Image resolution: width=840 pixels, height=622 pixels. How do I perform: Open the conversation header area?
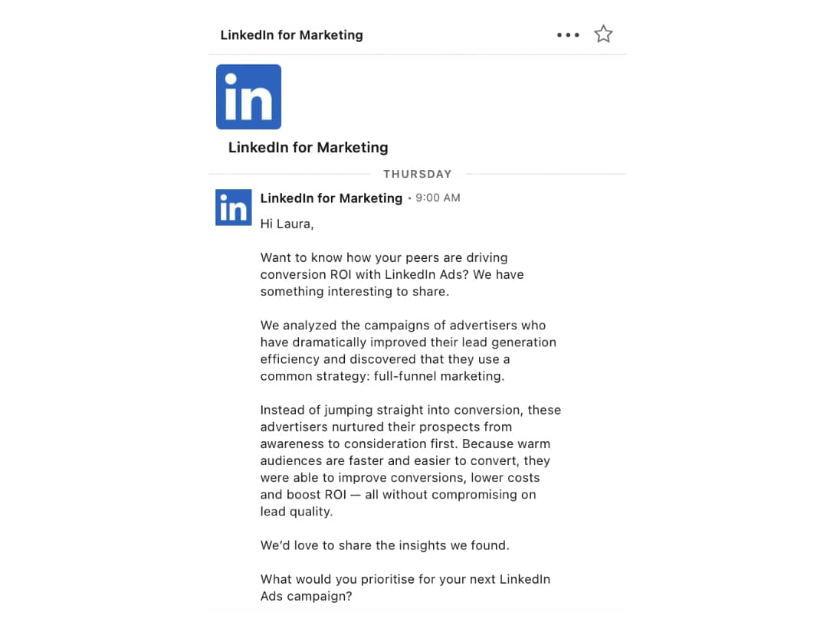[418, 34]
